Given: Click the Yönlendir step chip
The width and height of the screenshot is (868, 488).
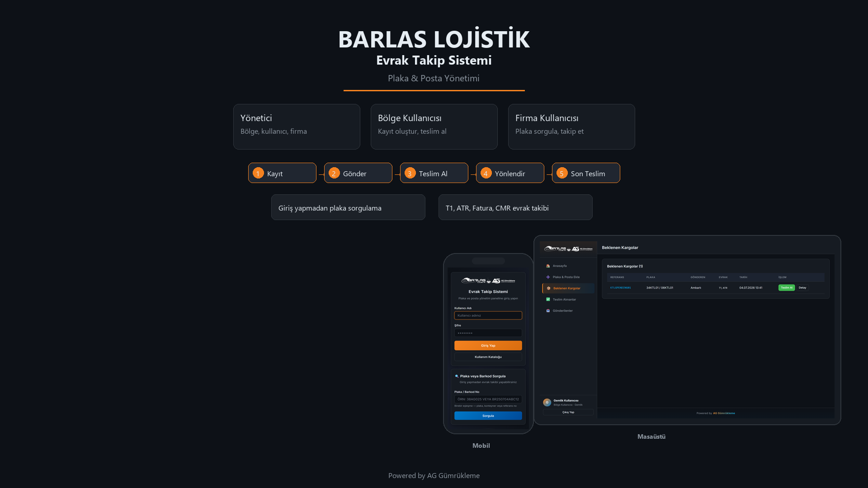Looking at the screenshot, I should [x=510, y=173].
